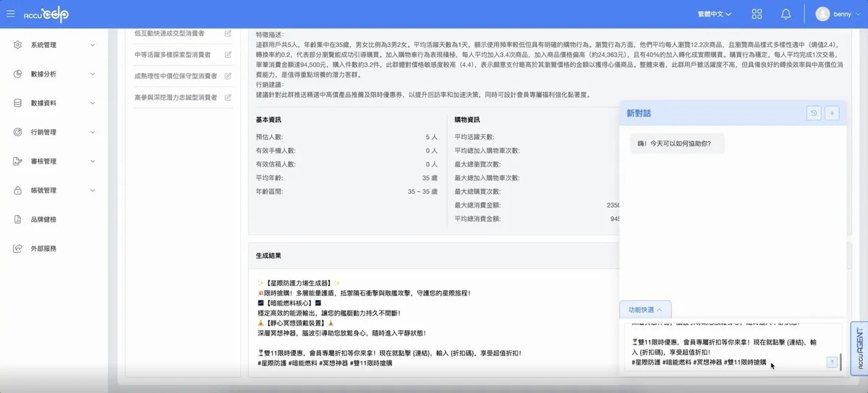Image resolution: width=868 pixels, height=393 pixels.
Task: Toggle the hamburger menu icon
Action: point(10,14)
